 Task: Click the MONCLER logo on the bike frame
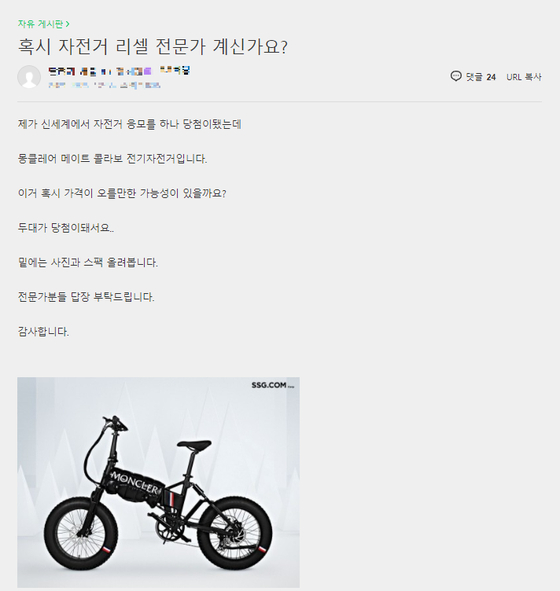[135, 482]
